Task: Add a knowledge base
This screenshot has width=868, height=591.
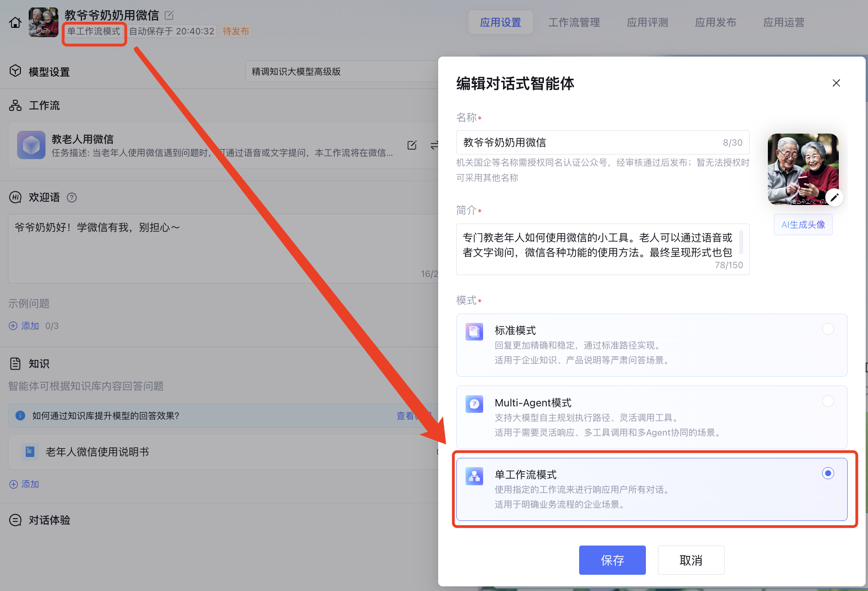Action: (x=24, y=484)
